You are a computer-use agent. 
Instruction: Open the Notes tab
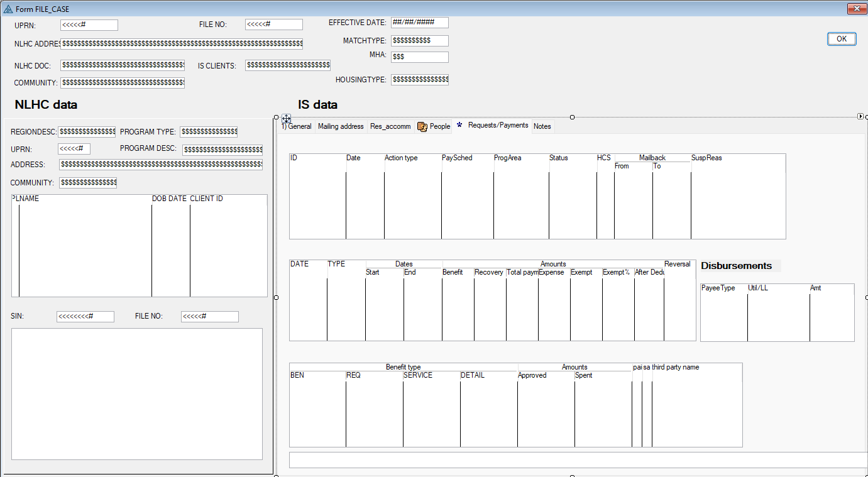[542, 126]
